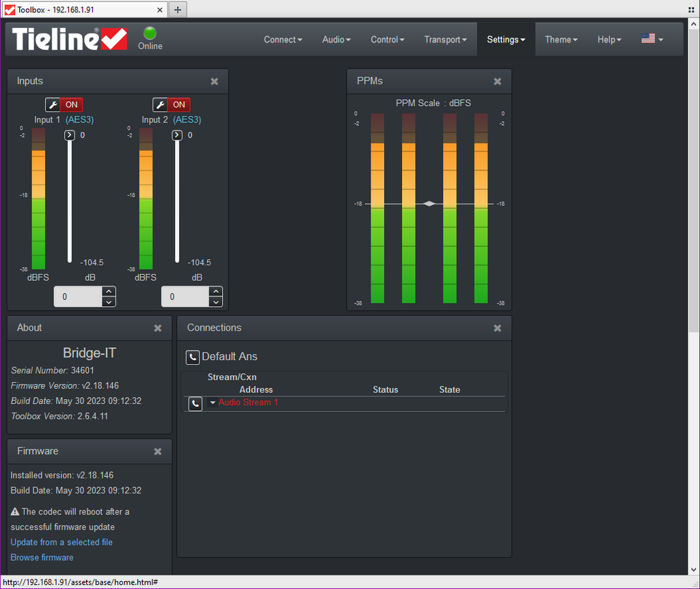Close the Connections panel

497,328
